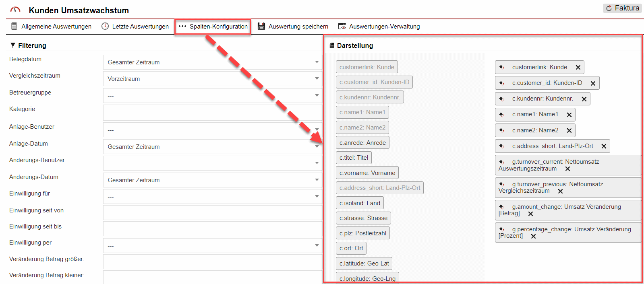Open the Spalten-Konfiguration menu
Image resolution: width=644 pixels, height=284 pixels.
tap(213, 27)
